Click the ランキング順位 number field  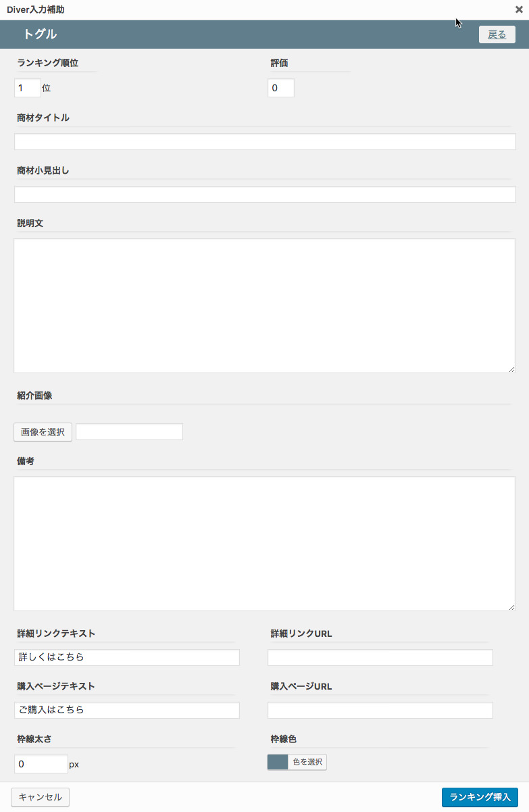(x=27, y=87)
